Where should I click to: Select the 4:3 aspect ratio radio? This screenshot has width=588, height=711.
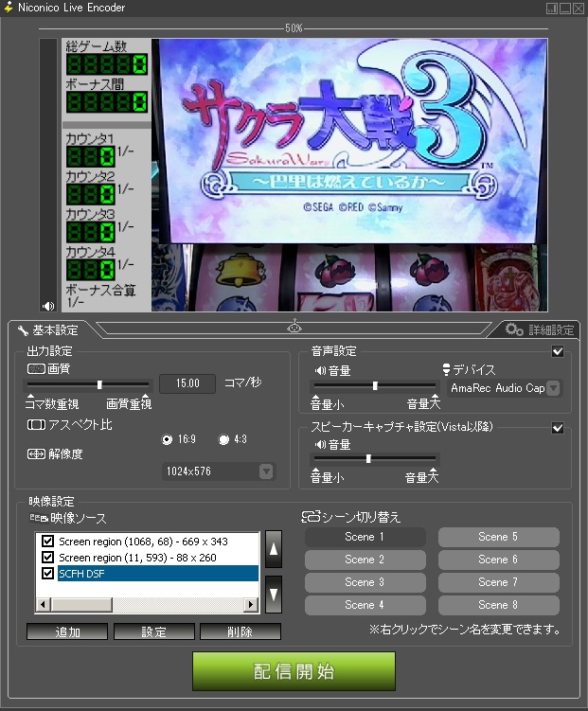[x=224, y=439]
